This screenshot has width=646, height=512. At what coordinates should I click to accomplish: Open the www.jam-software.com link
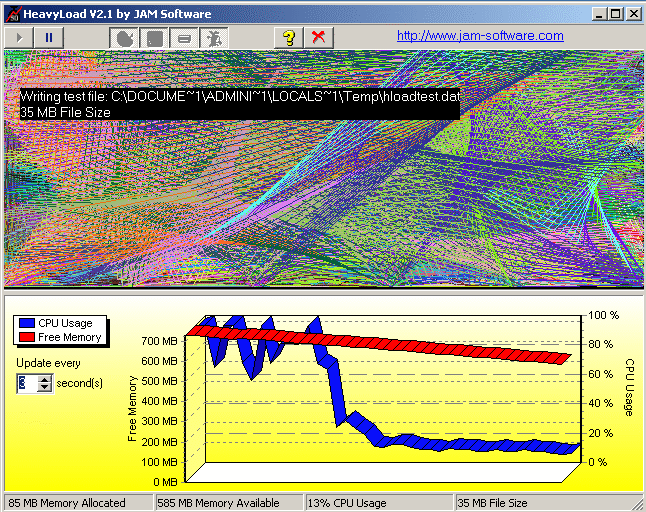[480, 36]
